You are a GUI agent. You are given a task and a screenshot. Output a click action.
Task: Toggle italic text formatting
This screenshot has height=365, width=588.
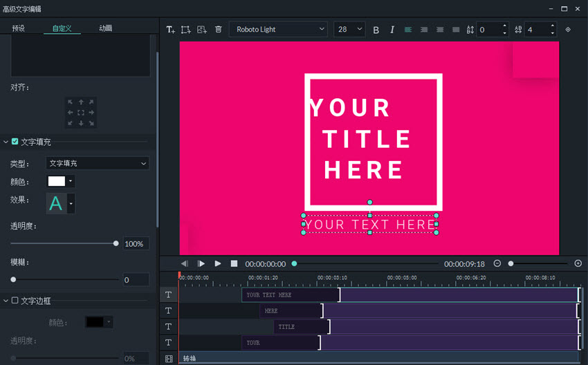(392, 30)
